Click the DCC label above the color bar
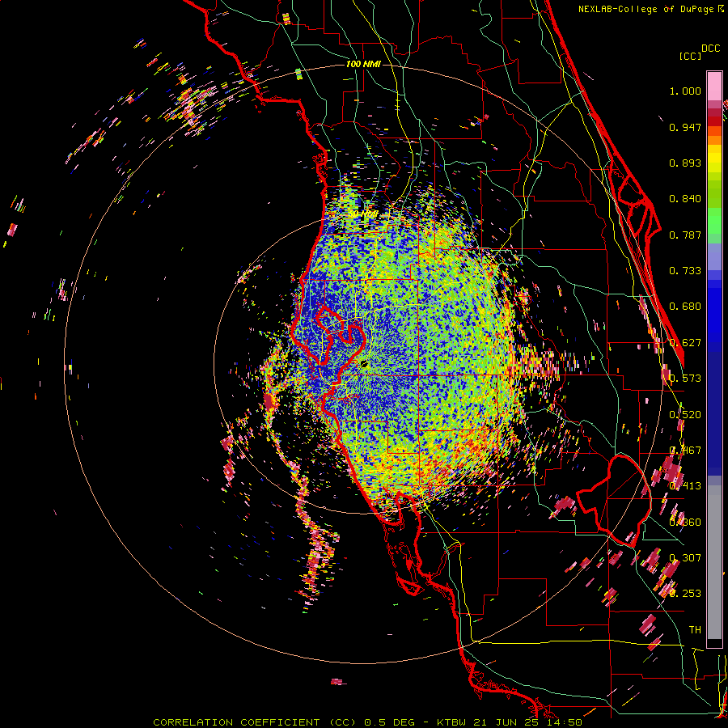The height and width of the screenshot is (728, 728). [710, 49]
